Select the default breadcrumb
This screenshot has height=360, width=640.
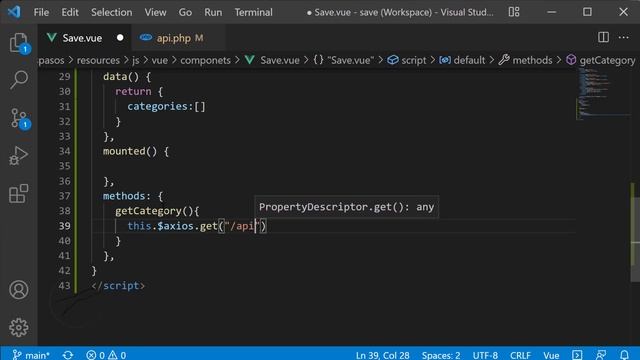tap(462, 60)
